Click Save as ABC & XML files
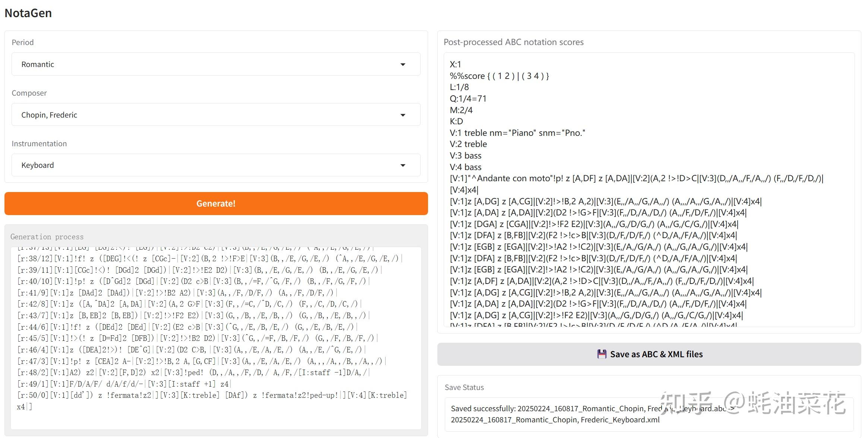This screenshot has width=868, height=438. tap(649, 354)
